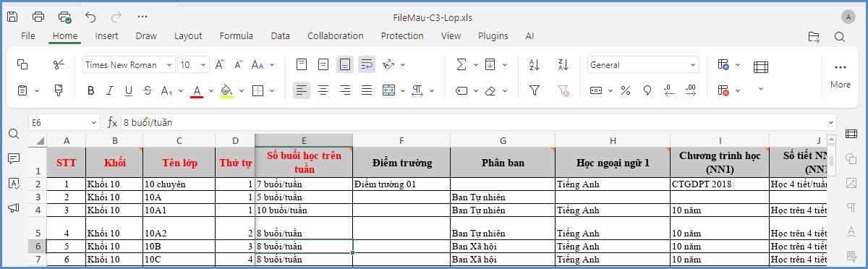Undo the last action
This screenshot has width=868, height=269.
coord(90,17)
